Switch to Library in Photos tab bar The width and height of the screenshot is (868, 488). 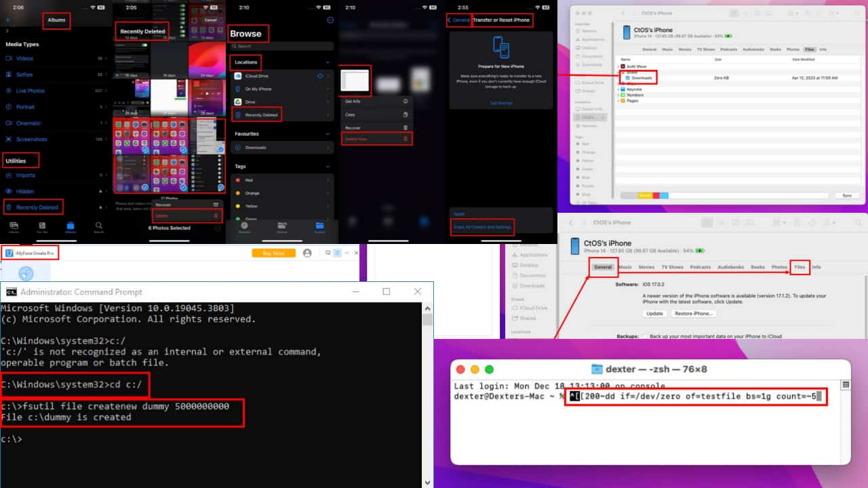point(14,227)
